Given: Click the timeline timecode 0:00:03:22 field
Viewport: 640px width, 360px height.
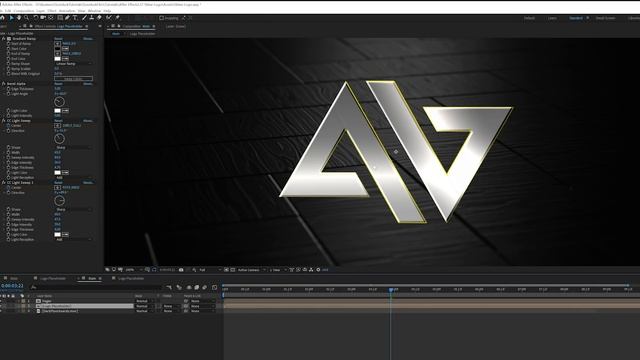Looking at the screenshot, I should tap(12, 286).
